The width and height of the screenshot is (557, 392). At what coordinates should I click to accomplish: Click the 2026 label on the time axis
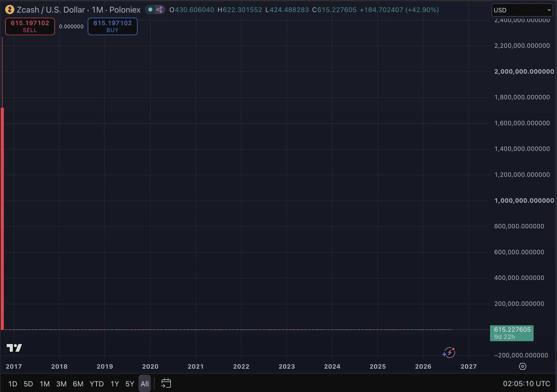click(x=423, y=366)
